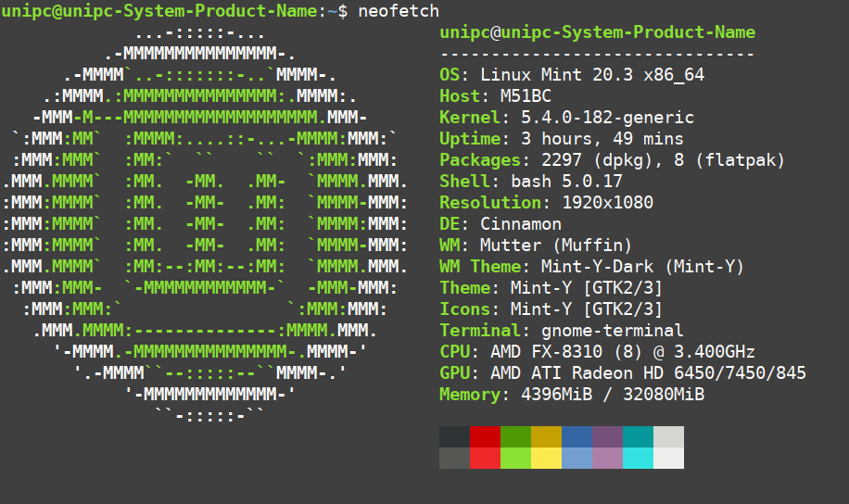Click the Linux Mint ASCII art logo
Viewport: 849px width, 504px height.
click(205, 224)
